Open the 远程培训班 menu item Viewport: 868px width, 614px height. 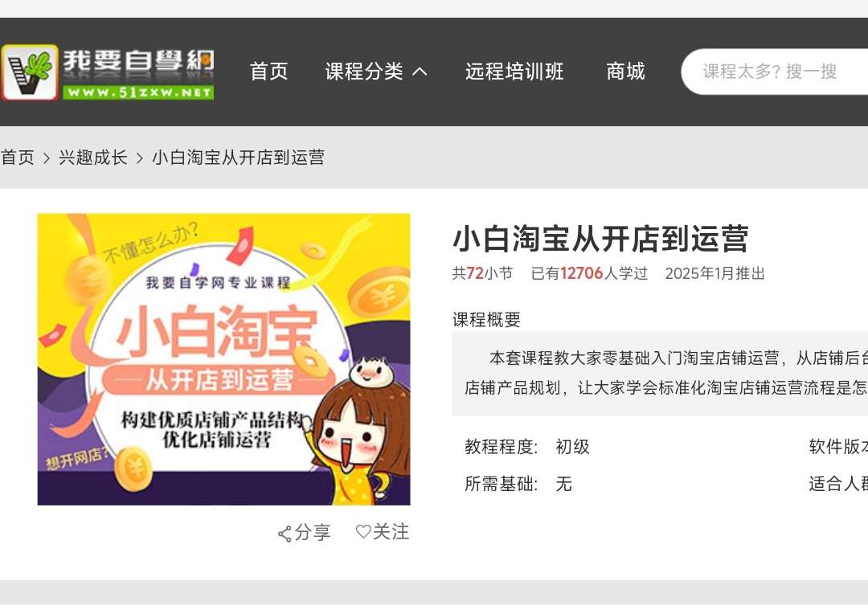pos(514,72)
